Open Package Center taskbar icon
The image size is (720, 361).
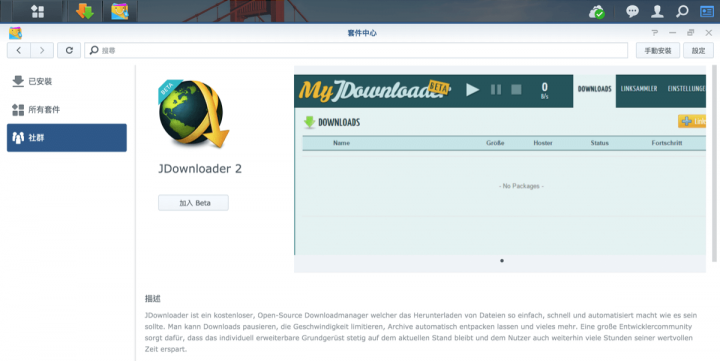tap(120, 11)
